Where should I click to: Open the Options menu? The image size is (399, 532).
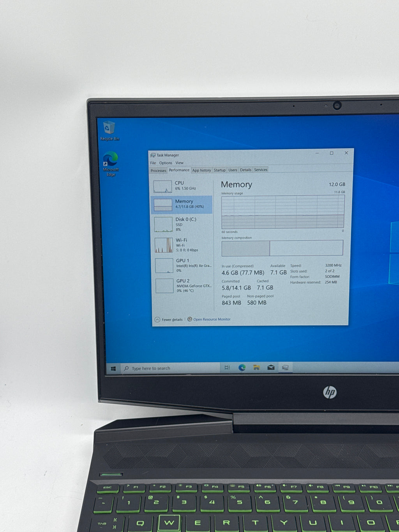coord(166,163)
